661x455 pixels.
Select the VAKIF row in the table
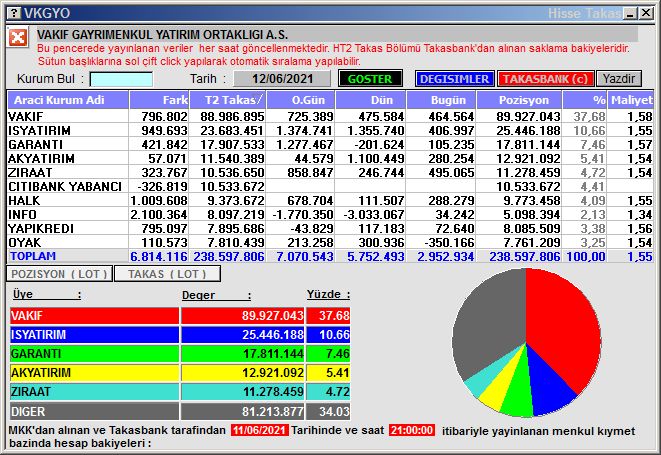click(x=330, y=116)
